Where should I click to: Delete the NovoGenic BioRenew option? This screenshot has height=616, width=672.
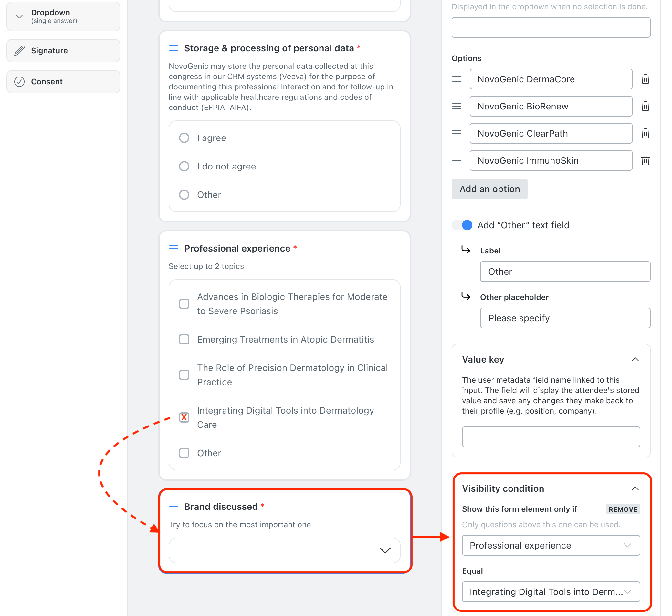(x=645, y=106)
